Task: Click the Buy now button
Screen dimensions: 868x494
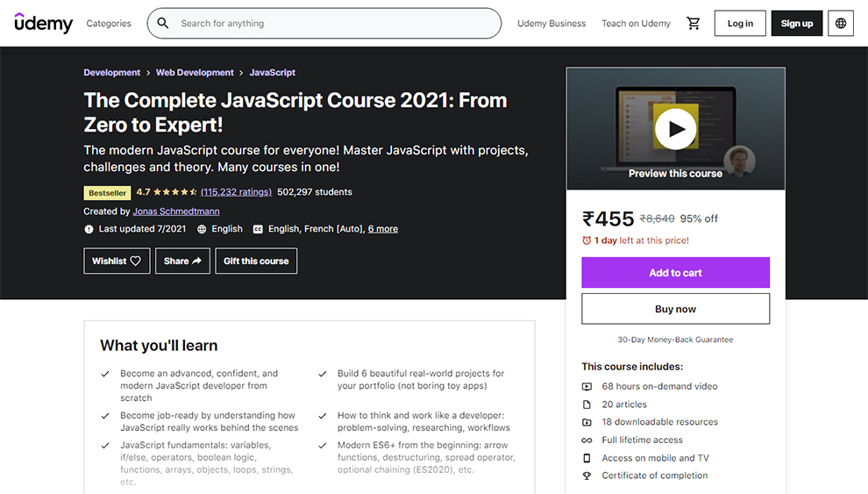Action: tap(675, 309)
